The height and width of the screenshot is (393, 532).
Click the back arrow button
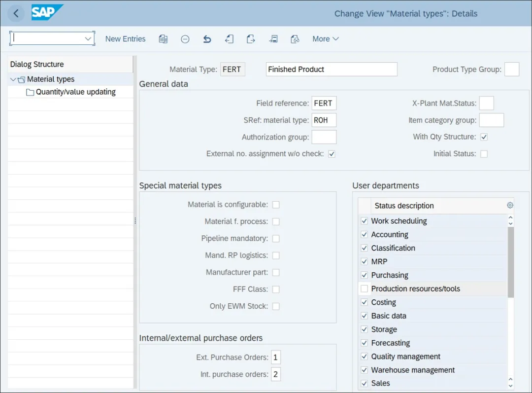16,13
